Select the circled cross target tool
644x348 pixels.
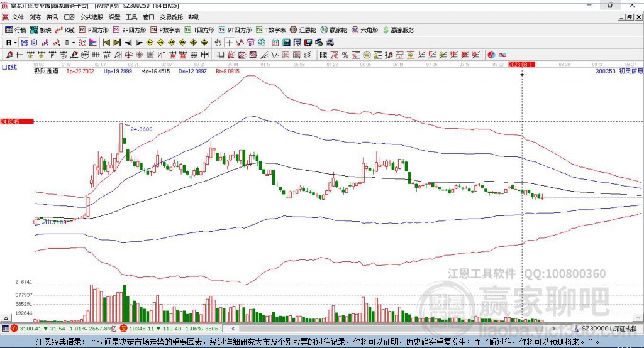(128, 55)
